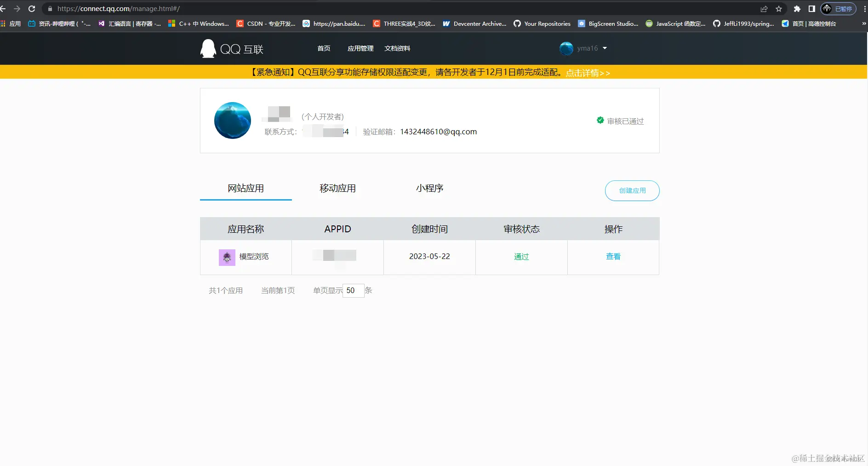Open the JeffLi1993/spring GitHub bookmark
This screenshot has height=466, width=868.
pos(743,23)
